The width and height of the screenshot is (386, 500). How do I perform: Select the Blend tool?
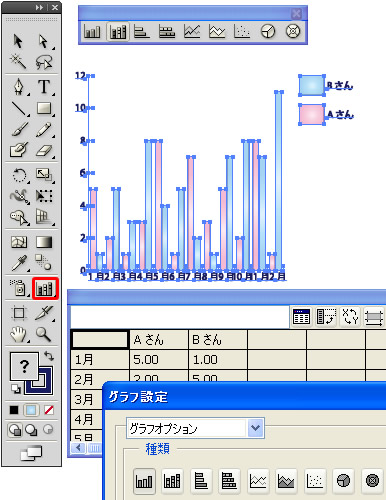point(44,263)
